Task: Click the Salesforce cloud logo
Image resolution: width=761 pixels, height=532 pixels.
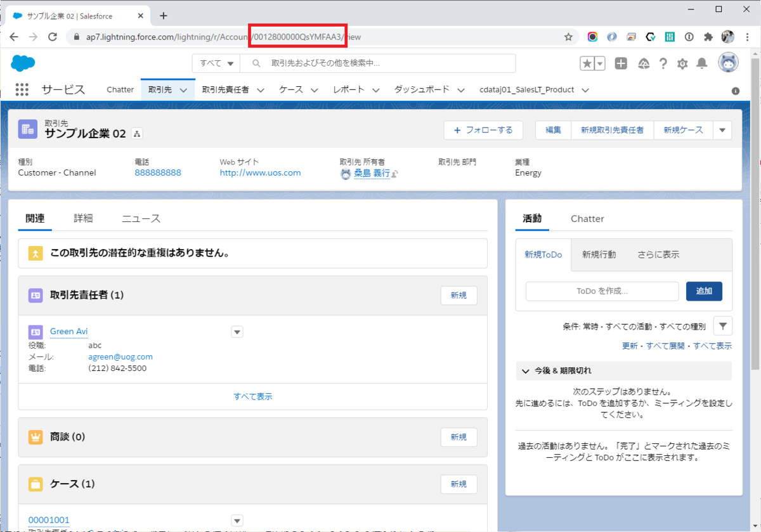Action: click(x=23, y=63)
